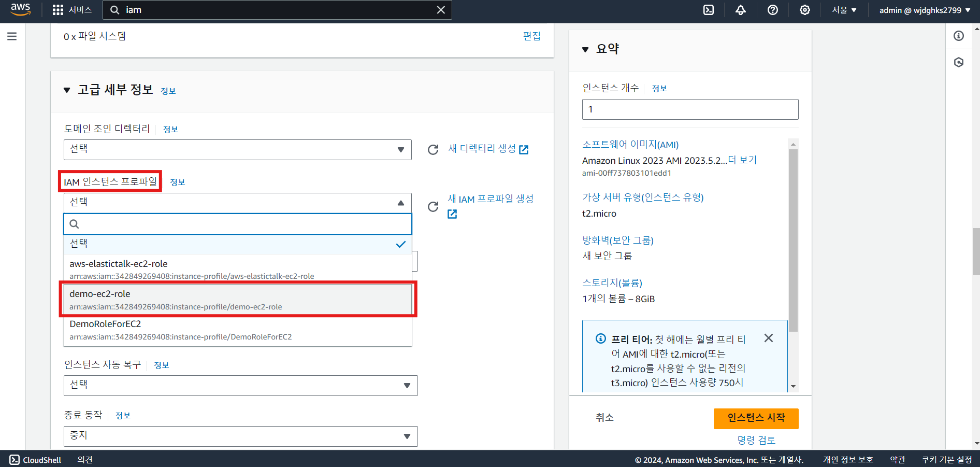The image size is (980, 467).
Task: Open 정보 link beside IAM 인스턴스 프로파일
Action: pyautogui.click(x=178, y=182)
